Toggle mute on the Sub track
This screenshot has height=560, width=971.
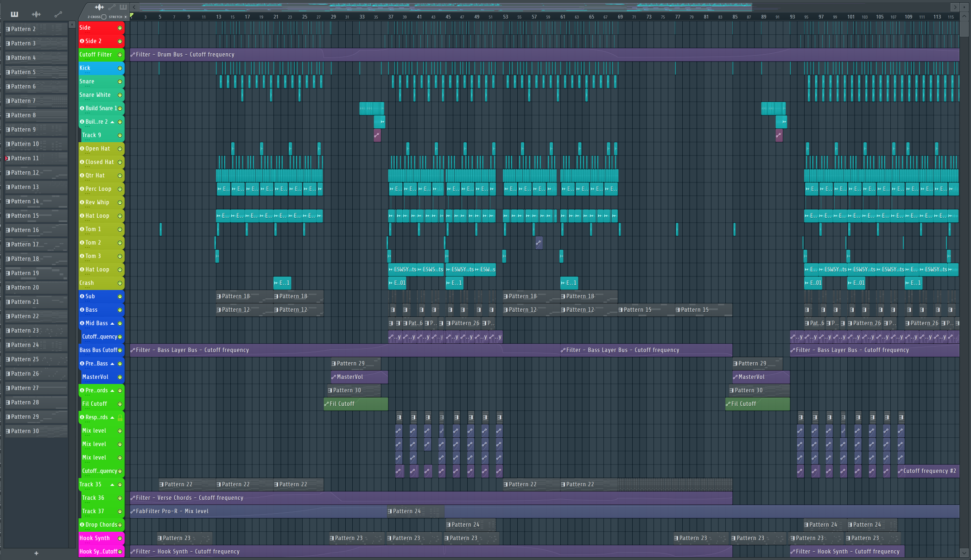(120, 296)
